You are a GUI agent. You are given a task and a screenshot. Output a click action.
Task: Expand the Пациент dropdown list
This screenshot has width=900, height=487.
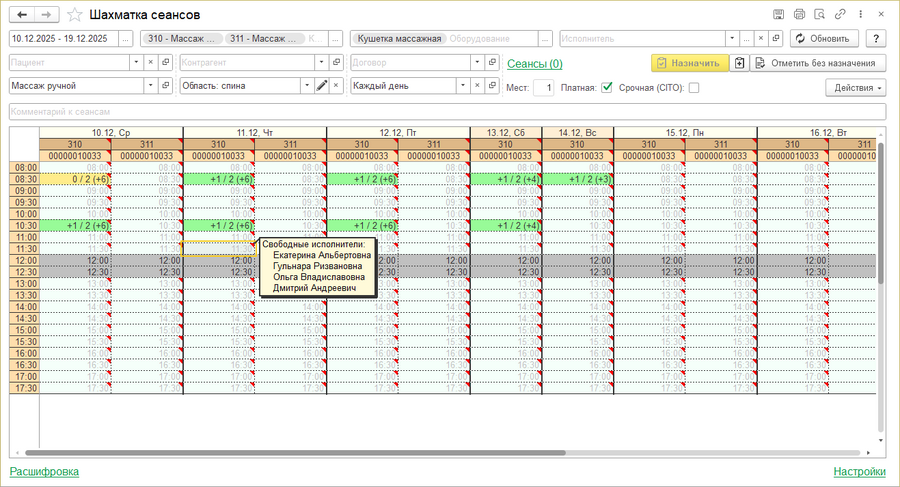[x=136, y=62]
